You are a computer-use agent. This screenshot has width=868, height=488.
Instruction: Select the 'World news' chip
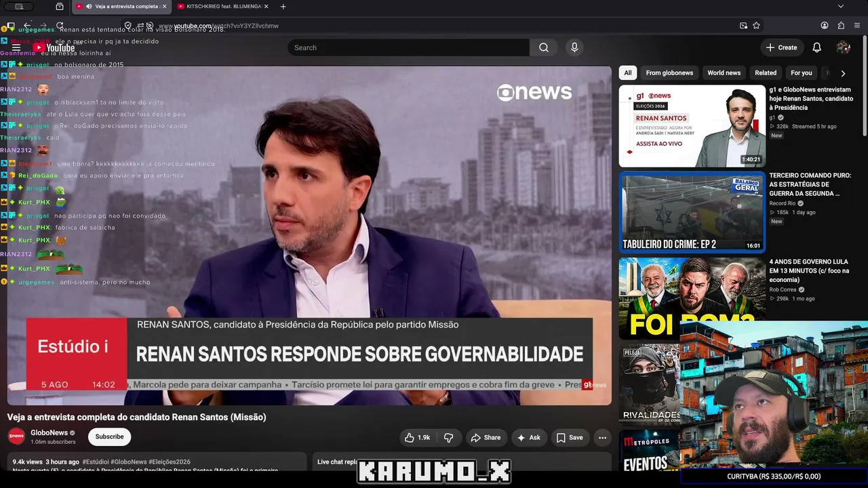tap(724, 73)
